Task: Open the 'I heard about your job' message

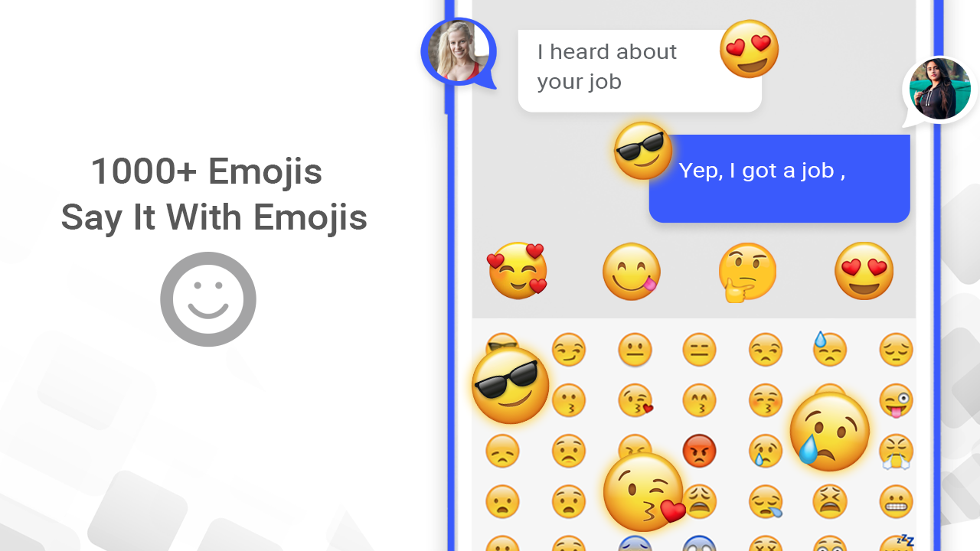Action: click(x=639, y=71)
